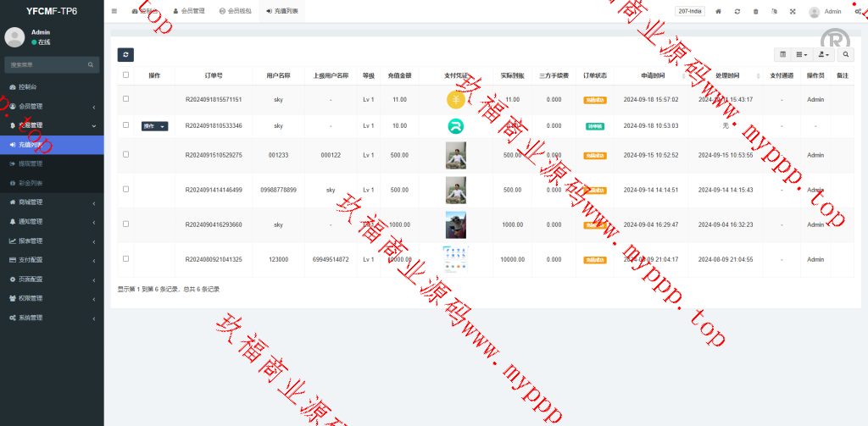
Task: Click the 207-India button
Action: click(690, 11)
